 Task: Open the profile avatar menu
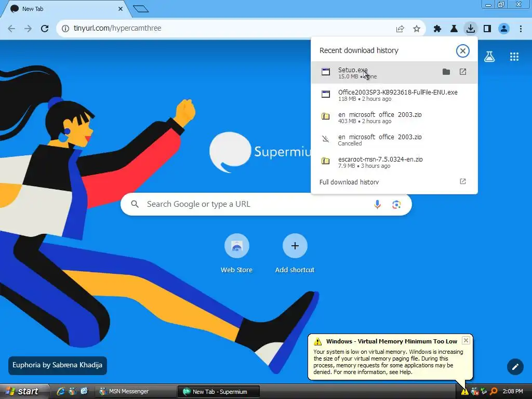click(x=504, y=29)
